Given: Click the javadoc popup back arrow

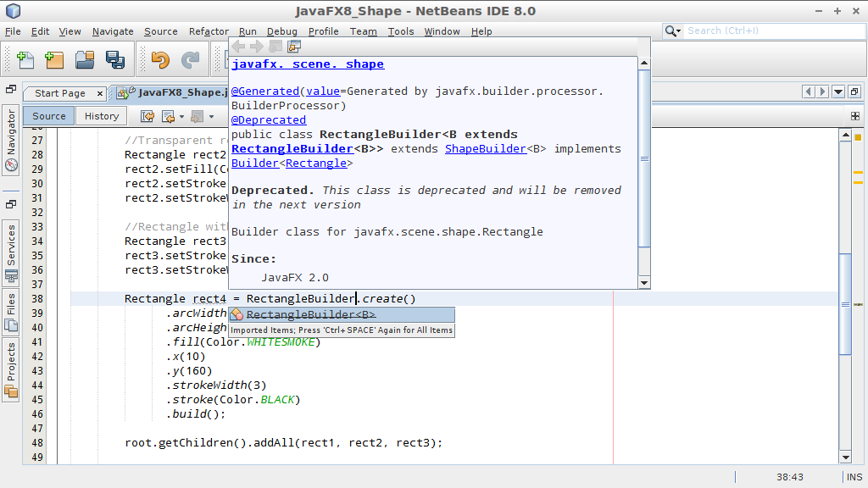Looking at the screenshot, I should pyautogui.click(x=238, y=47).
